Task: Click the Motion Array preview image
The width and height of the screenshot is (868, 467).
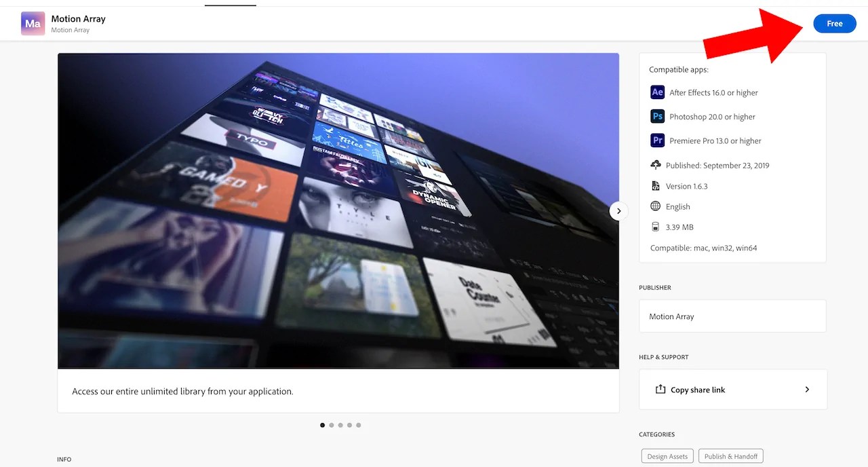Action: (338, 211)
